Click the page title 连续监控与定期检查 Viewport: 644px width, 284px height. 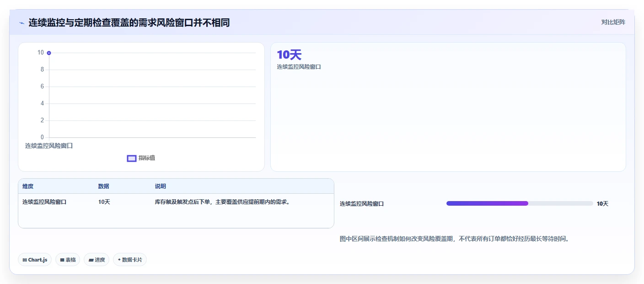tap(129, 22)
